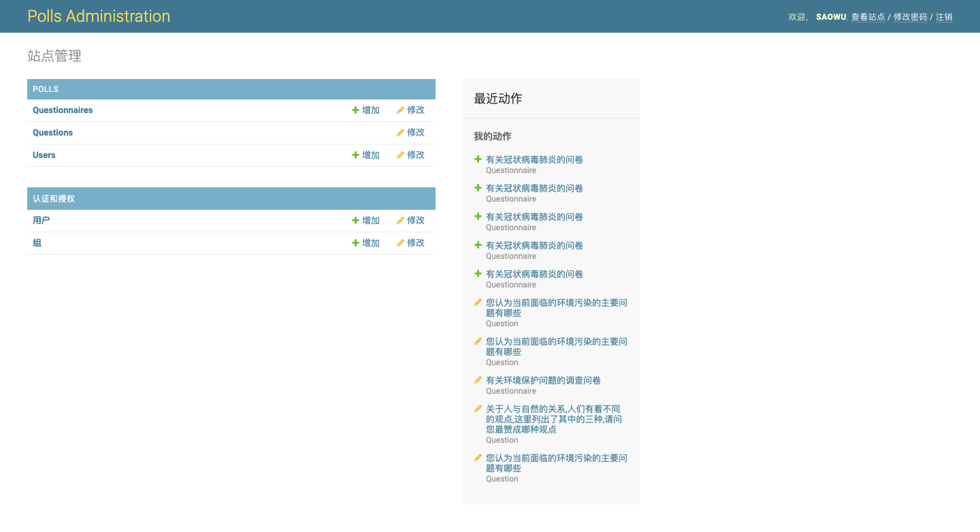Click the Polls Administration site title
The width and height of the screenshot is (980, 532).
(x=99, y=16)
